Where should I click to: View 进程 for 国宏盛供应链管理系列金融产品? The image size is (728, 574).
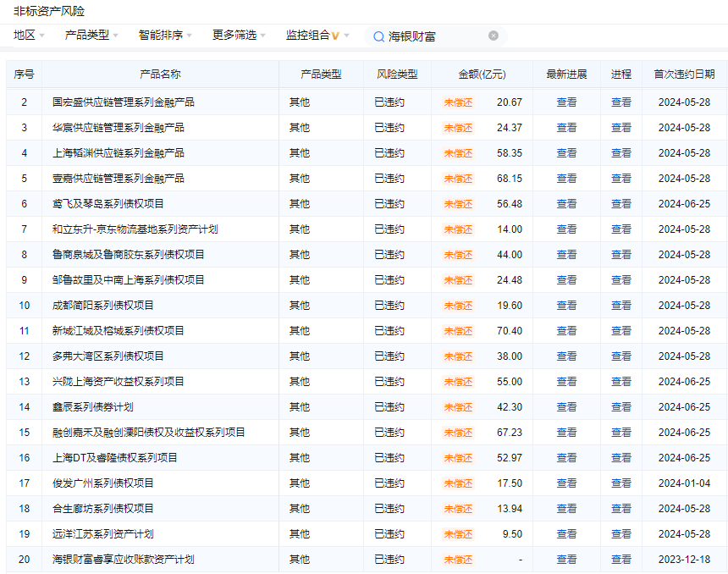(x=621, y=102)
